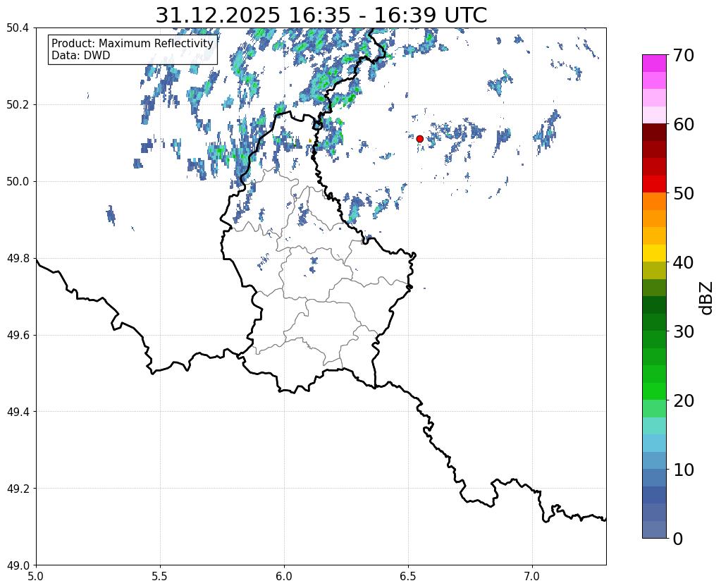Image resolution: width=721 pixels, height=588 pixels.
Task: Click the longitude tick label 5.5
Action: pyautogui.click(x=160, y=576)
